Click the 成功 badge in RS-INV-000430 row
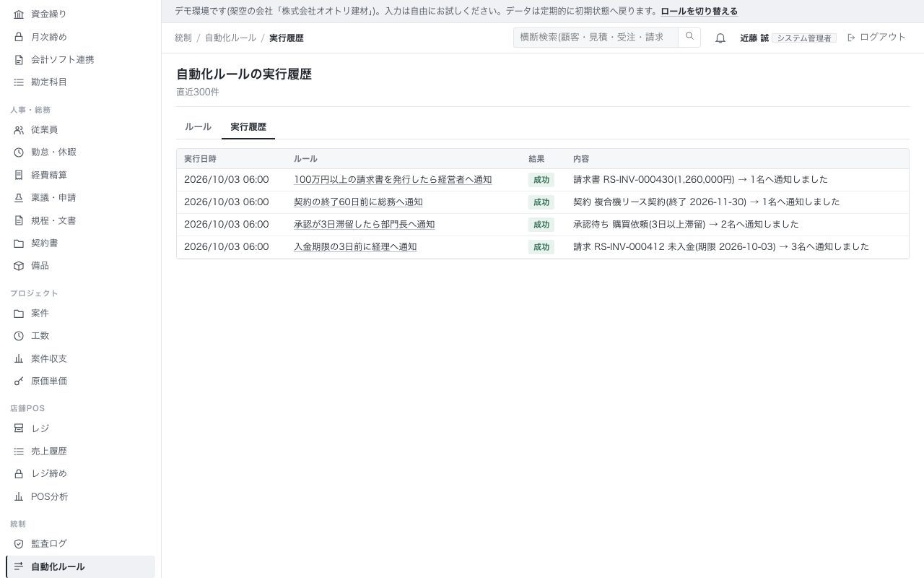Viewport: 924px width, 578px height. 541,180
